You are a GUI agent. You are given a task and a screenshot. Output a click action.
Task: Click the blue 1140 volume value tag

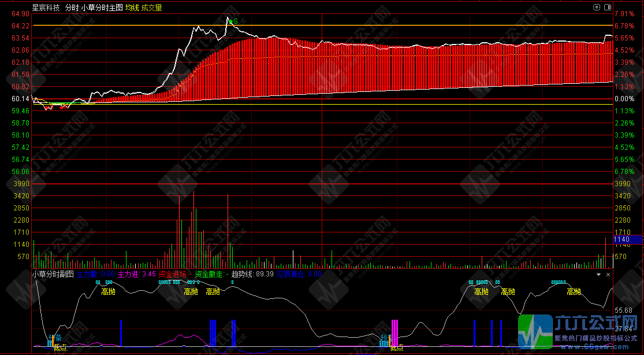pyautogui.click(x=627, y=239)
